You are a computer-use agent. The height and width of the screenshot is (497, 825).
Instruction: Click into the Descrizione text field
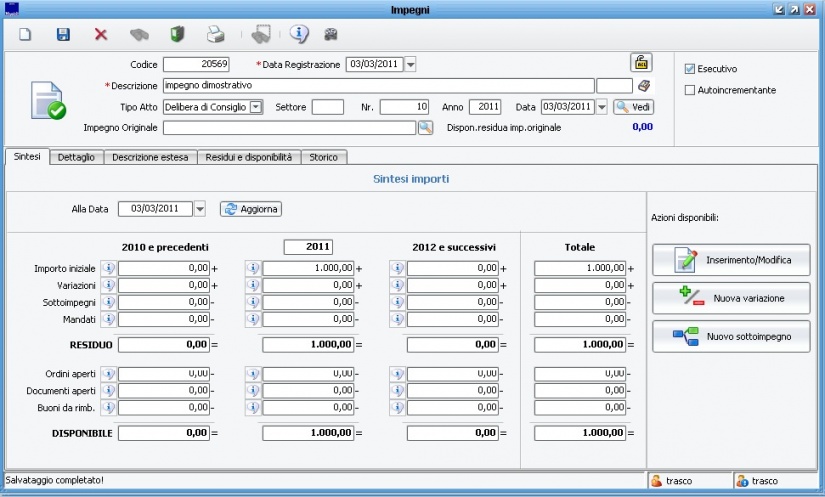point(378,86)
